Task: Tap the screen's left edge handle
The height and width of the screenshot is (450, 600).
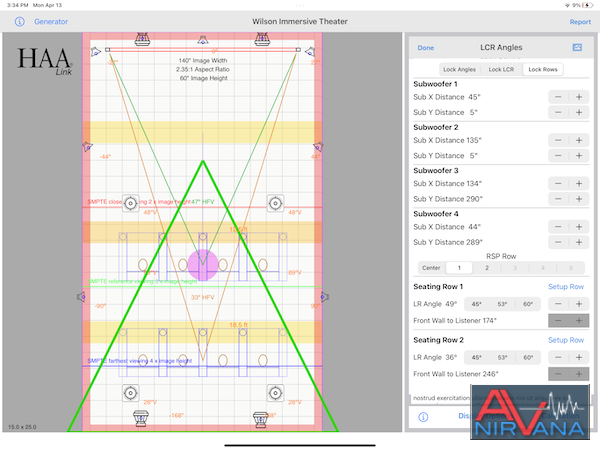Action: click(x=108, y=50)
